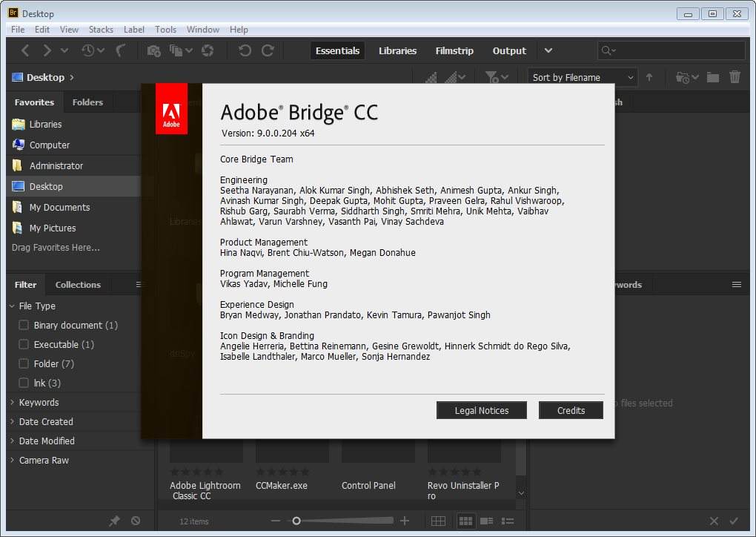Click smaller thumbnail minus icon
Image resolution: width=756 pixels, height=537 pixels.
click(x=275, y=521)
